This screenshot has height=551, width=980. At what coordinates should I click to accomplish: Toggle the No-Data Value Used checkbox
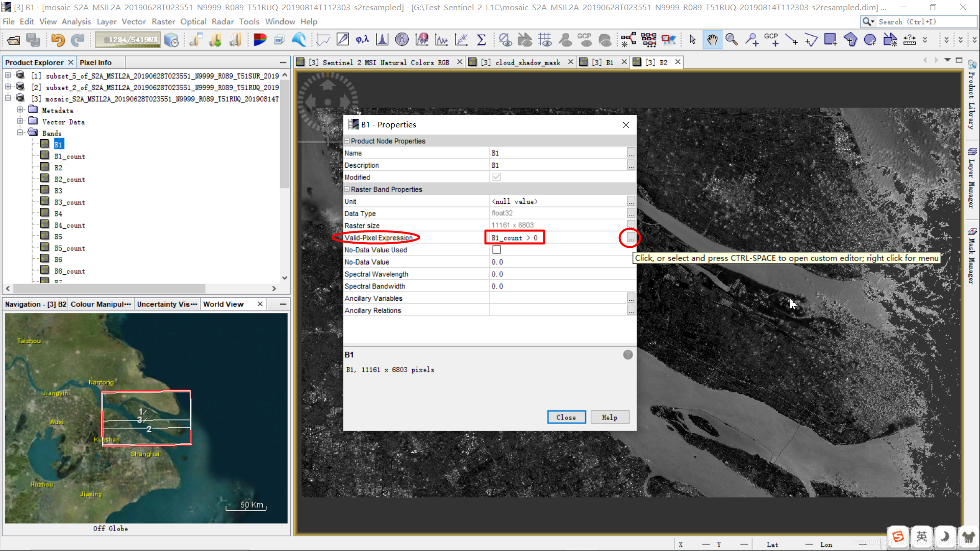(497, 250)
